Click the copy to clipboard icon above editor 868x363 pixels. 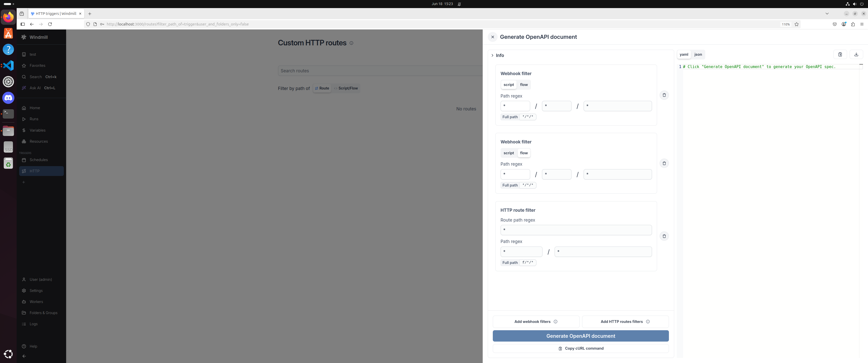[840, 54]
